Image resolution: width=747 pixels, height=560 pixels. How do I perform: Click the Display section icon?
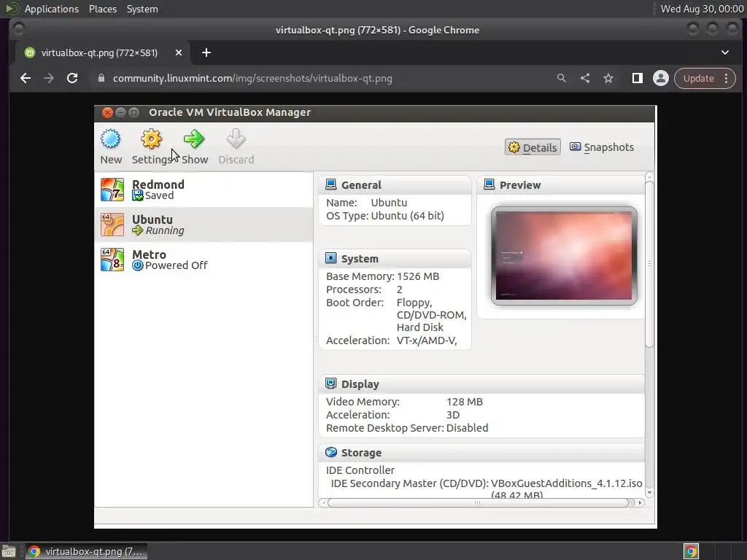(330, 384)
